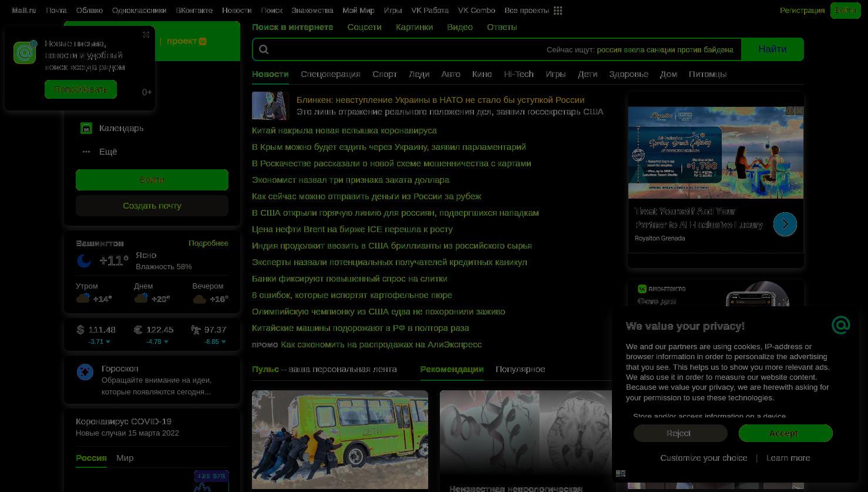Open the Ответы search tab

502,27
